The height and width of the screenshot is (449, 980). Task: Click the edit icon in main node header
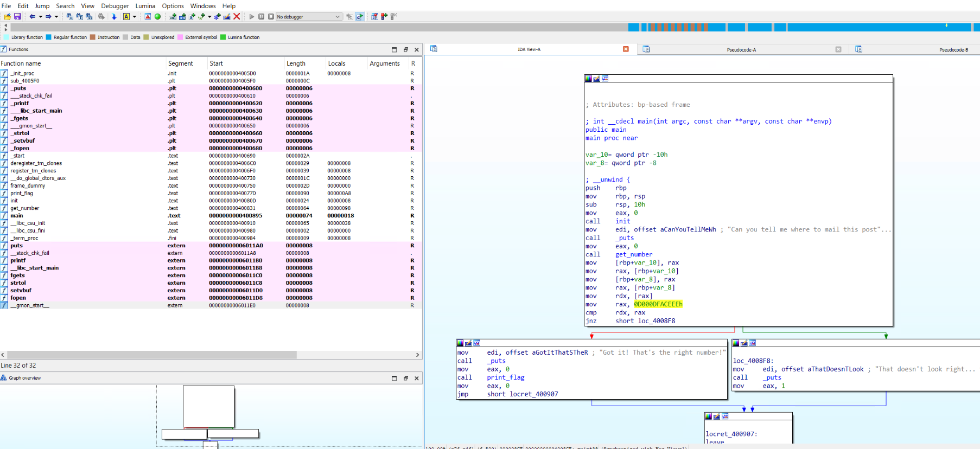click(x=596, y=79)
